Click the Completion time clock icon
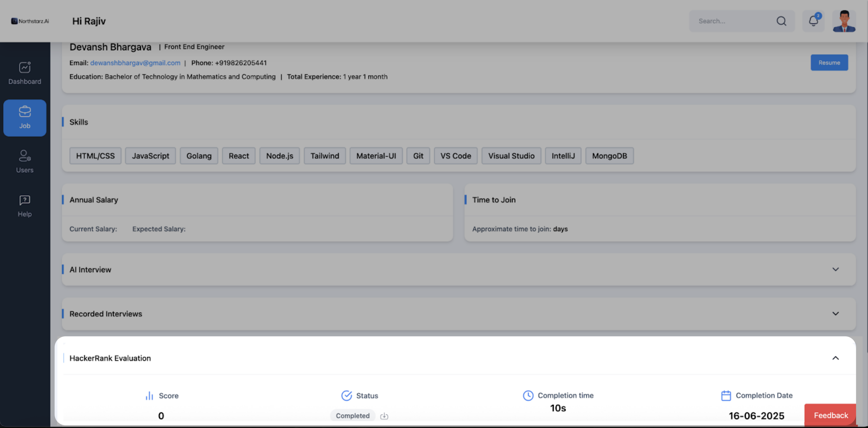The image size is (868, 428). coord(528,395)
